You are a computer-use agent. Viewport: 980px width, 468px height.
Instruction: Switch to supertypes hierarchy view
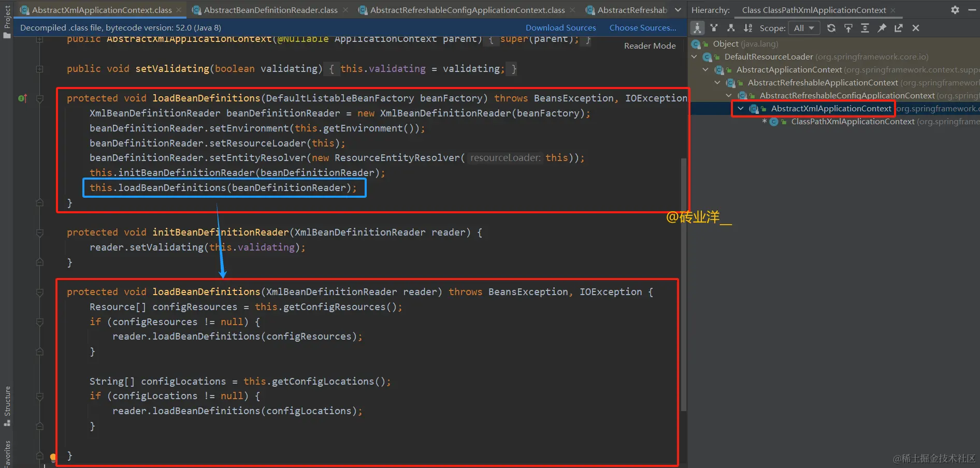coord(714,28)
